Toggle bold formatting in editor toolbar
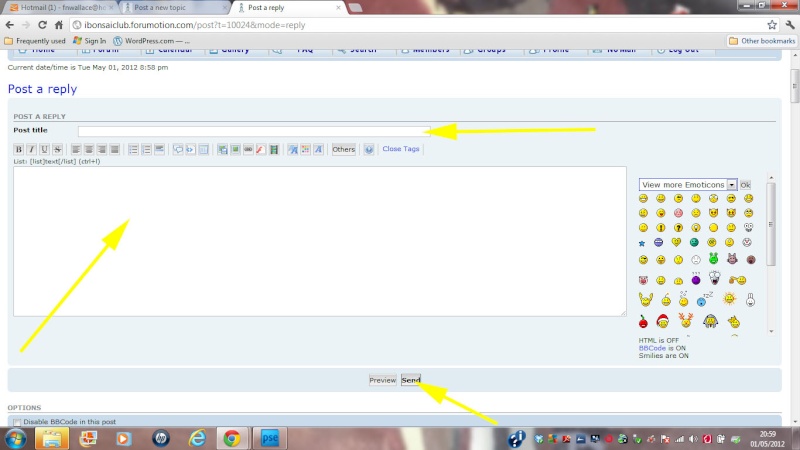The width and height of the screenshot is (800, 450). (x=19, y=149)
